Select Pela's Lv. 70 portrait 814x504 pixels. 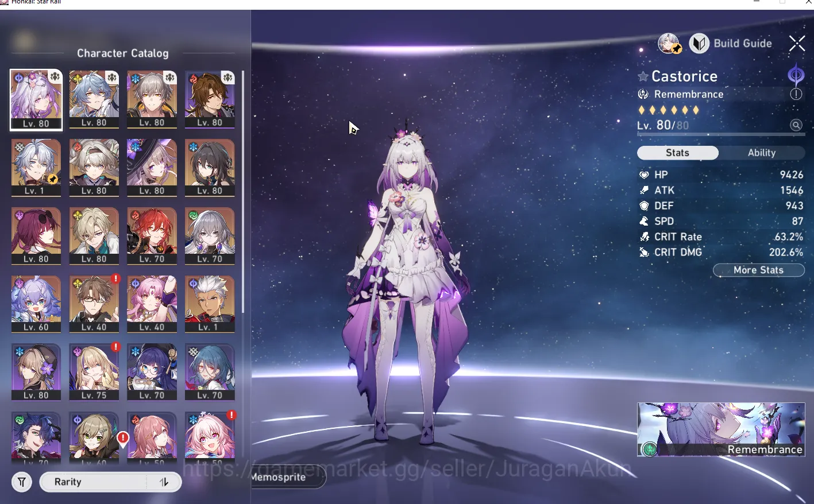pos(152,373)
